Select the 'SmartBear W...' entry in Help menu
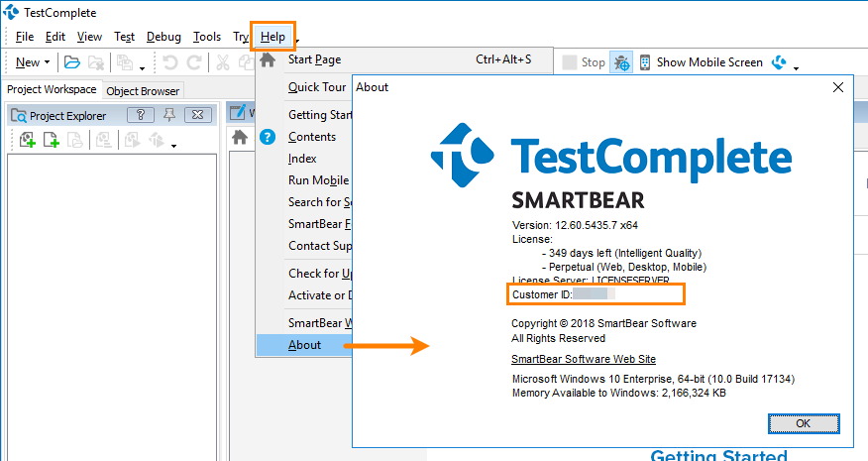 tap(319, 322)
